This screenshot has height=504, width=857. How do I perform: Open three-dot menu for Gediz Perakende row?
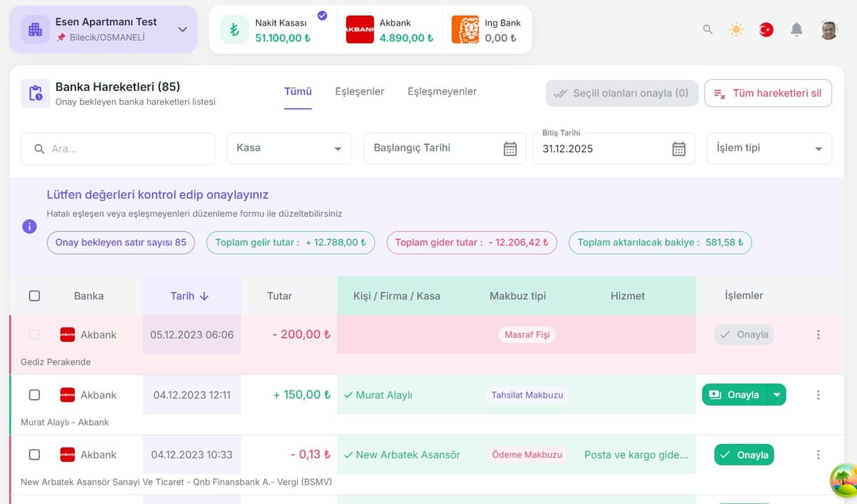(818, 335)
